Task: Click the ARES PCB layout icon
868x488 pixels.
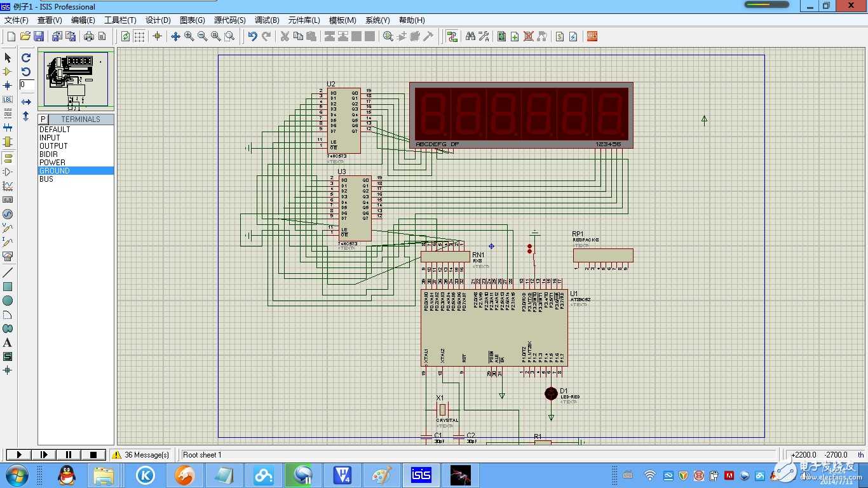Action: point(592,37)
